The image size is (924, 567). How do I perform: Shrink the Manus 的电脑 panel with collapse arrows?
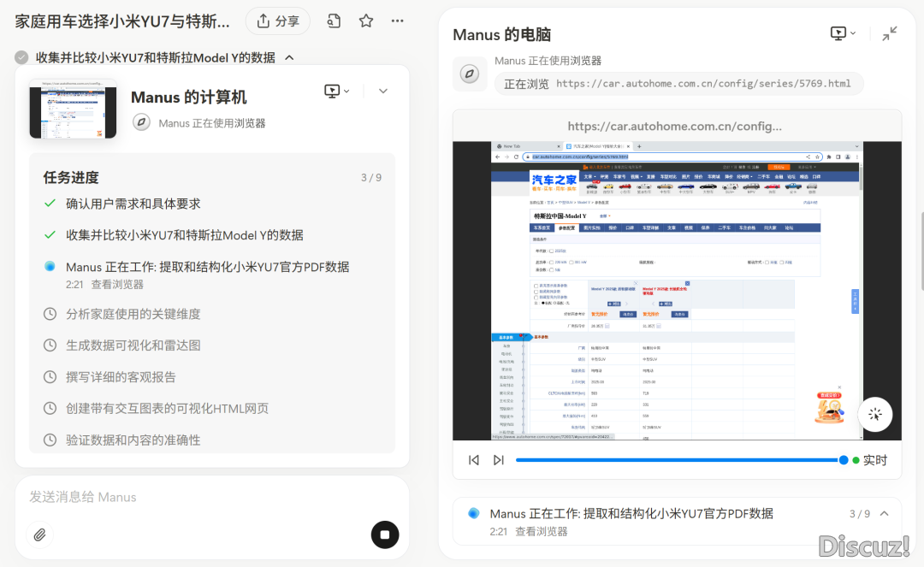[890, 33]
